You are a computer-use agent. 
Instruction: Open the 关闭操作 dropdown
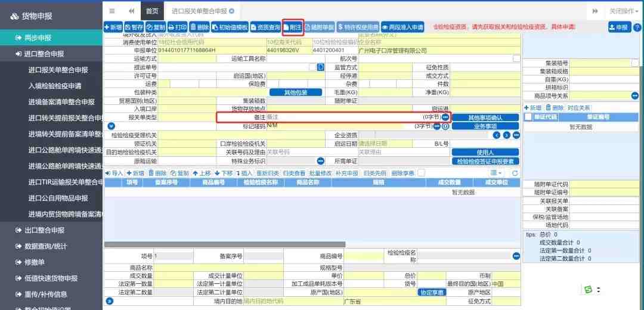tap(624, 11)
